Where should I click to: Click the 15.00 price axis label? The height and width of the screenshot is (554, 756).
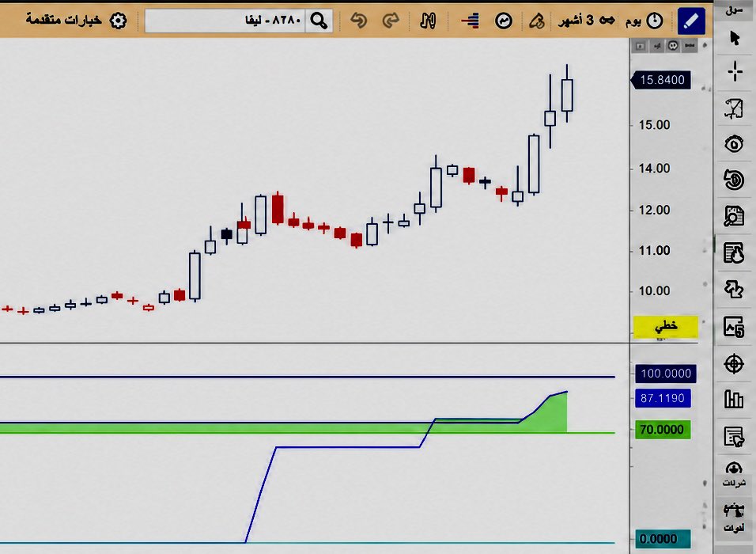654,125
